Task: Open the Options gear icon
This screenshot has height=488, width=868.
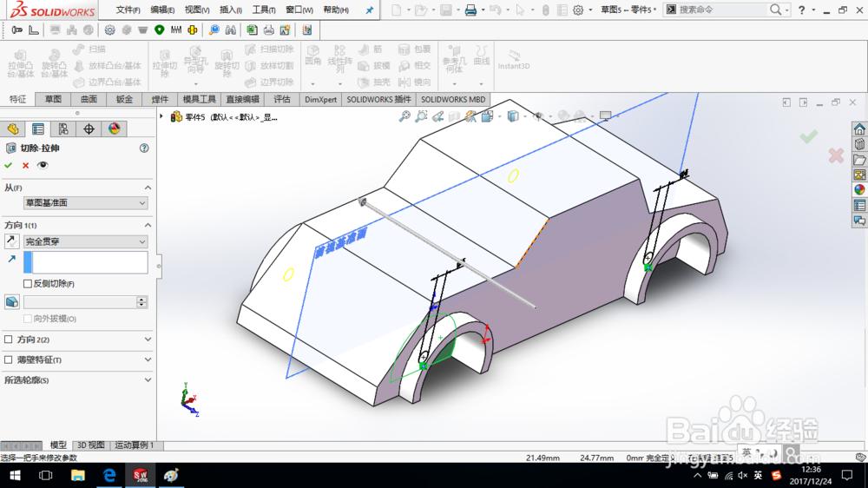Action: (578, 10)
